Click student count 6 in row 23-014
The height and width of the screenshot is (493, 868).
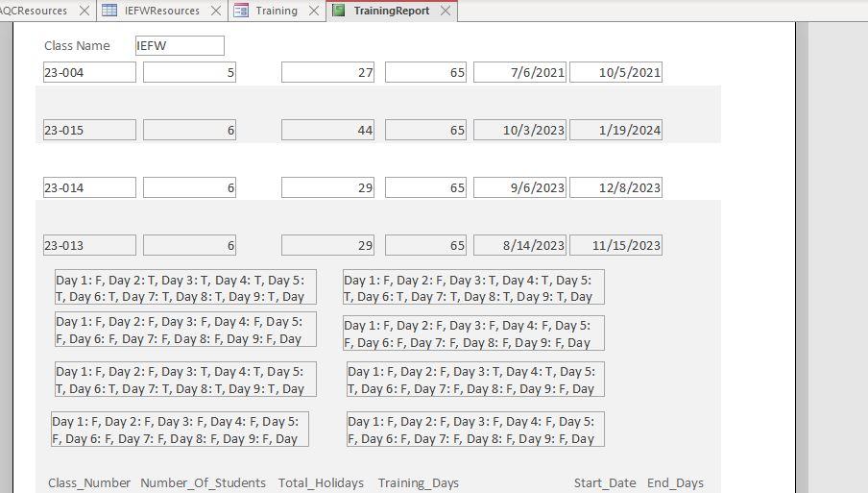point(189,187)
